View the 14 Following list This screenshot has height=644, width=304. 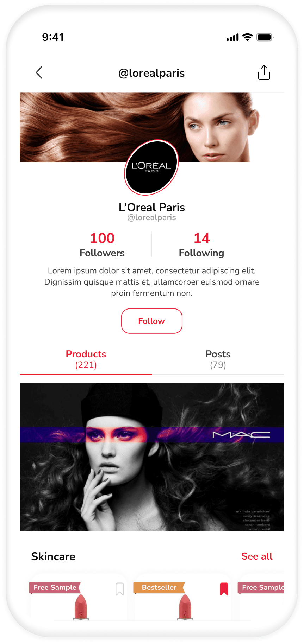coord(201,244)
